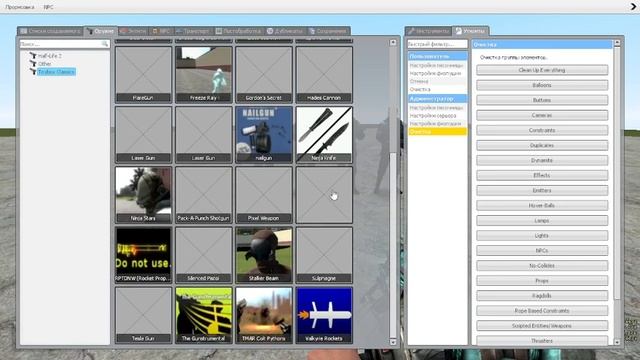Viewport: 640px width, 360px height.
Task: Clean up Duplicates
Action: coord(542,145)
